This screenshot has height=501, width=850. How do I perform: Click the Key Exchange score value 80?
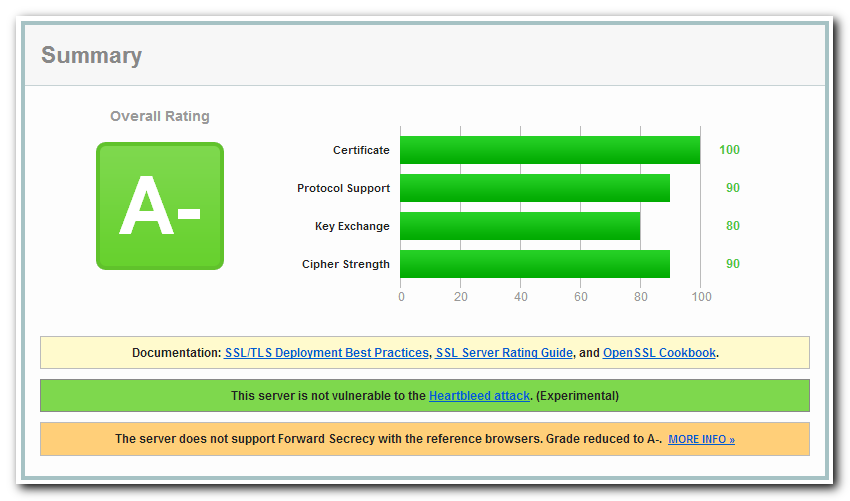(x=733, y=226)
